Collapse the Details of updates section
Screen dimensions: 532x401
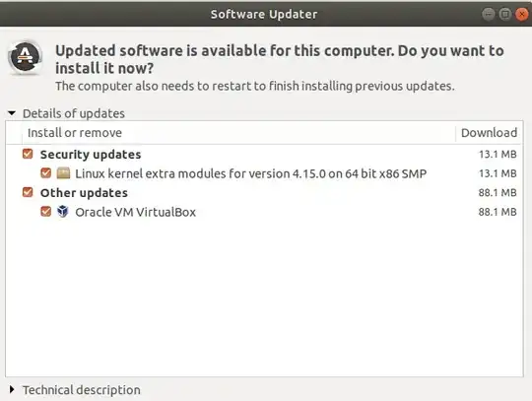coord(12,113)
